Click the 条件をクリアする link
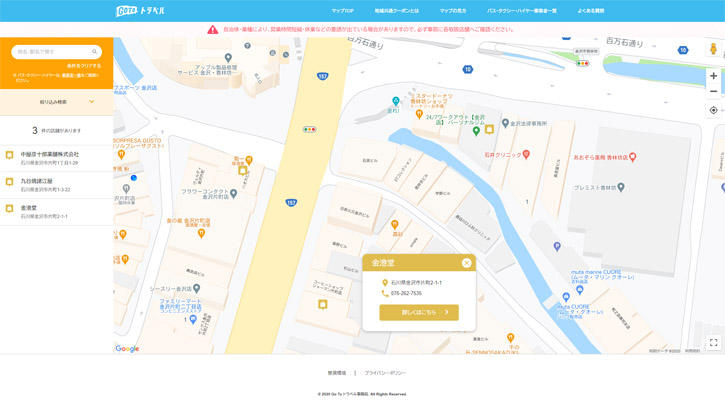This screenshot has width=725, height=412. 84,66
